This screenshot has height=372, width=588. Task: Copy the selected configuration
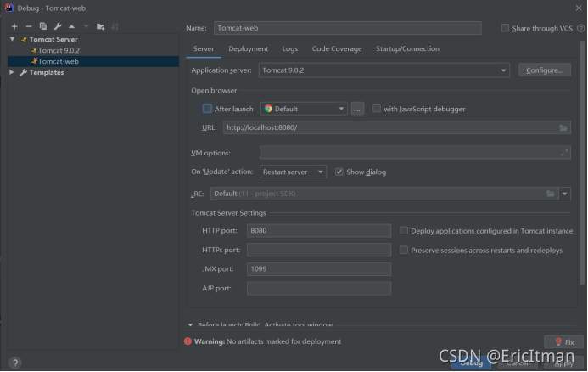(43, 26)
